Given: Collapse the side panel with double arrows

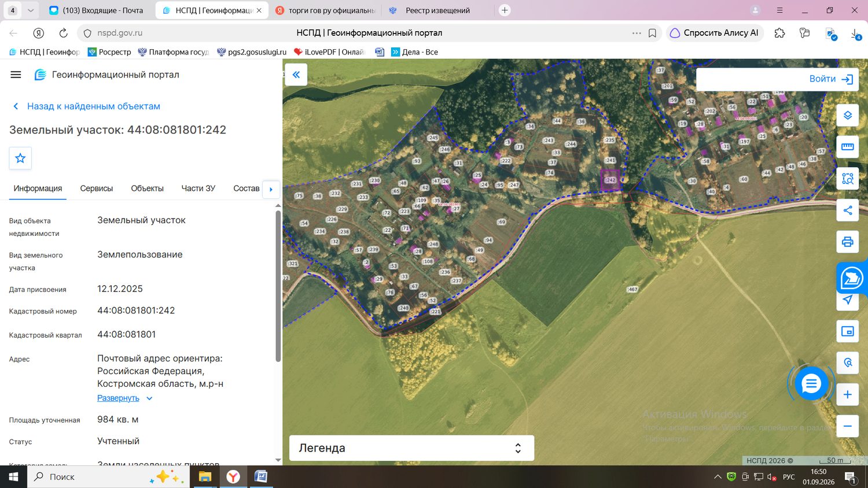Looking at the screenshot, I should pyautogui.click(x=296, y=75).
